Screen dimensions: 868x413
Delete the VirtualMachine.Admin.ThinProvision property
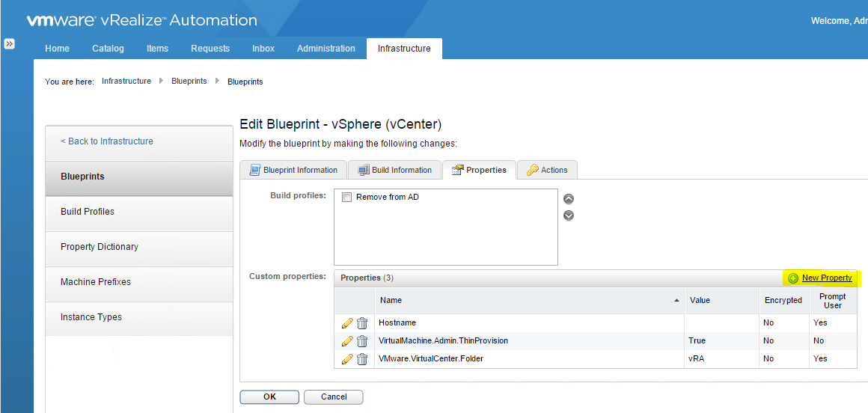[x=362, y=341]
